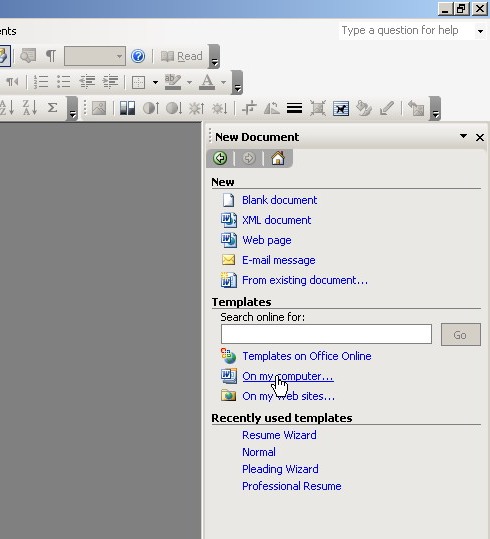Click the AutoSum sigma icon
Viewport: 490px width, 539px height.
pyautogui.click(x=52, y=108)
